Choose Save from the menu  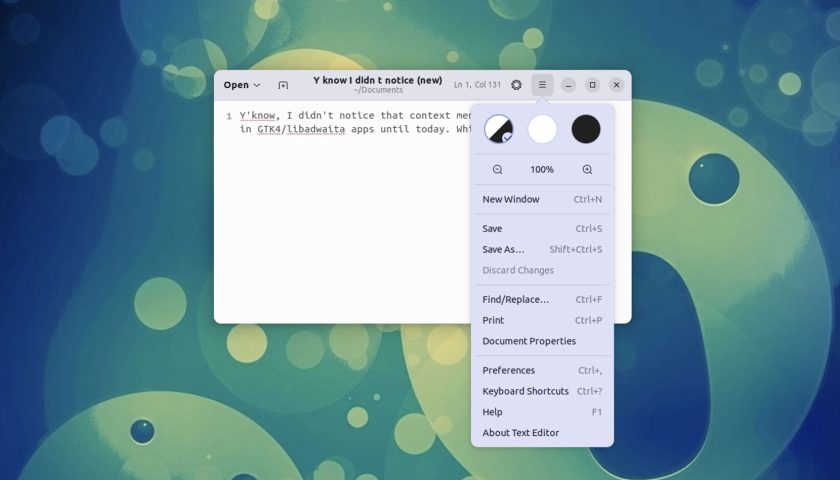[542, 229]
